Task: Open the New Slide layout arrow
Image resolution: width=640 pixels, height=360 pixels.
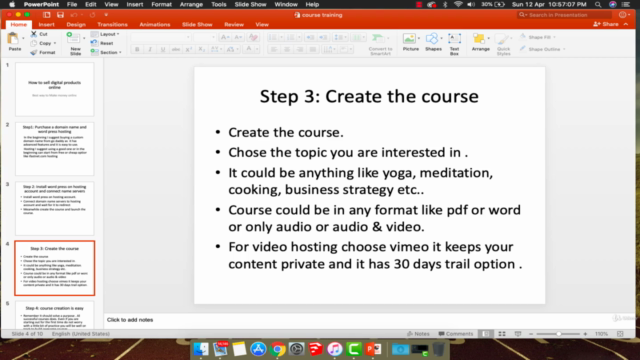Action: pos(84,39)
